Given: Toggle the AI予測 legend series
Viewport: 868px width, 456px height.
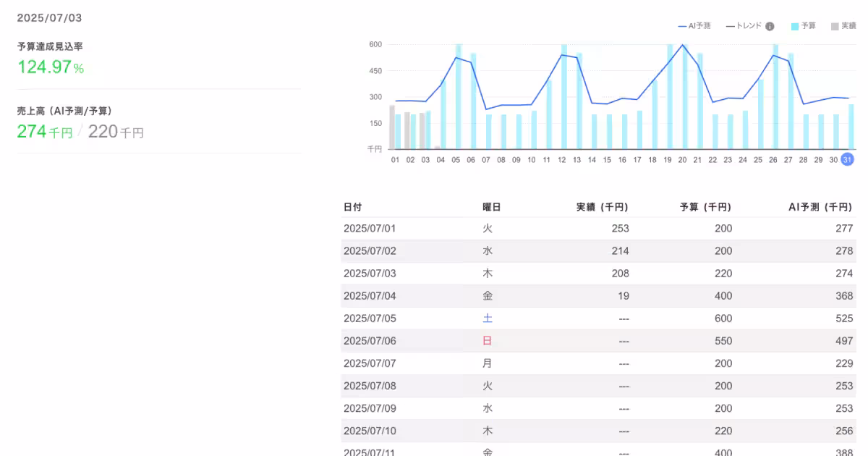Looking at the screenshot, I should pyautogui.click(x=694, y=26).
